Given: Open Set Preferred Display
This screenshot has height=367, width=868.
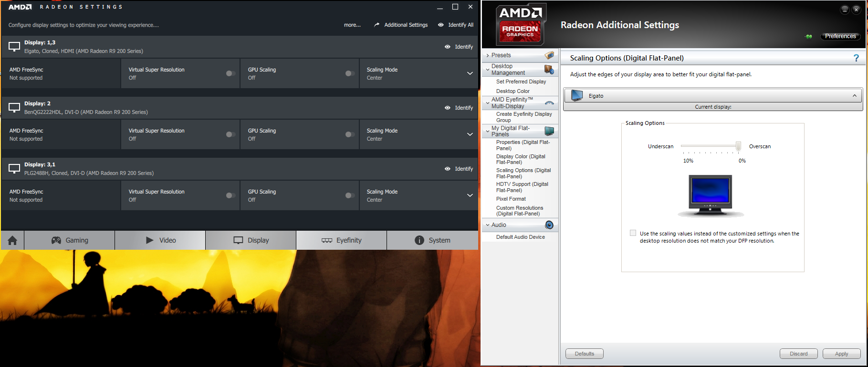Looking at the screenshot, I should 521,82.
